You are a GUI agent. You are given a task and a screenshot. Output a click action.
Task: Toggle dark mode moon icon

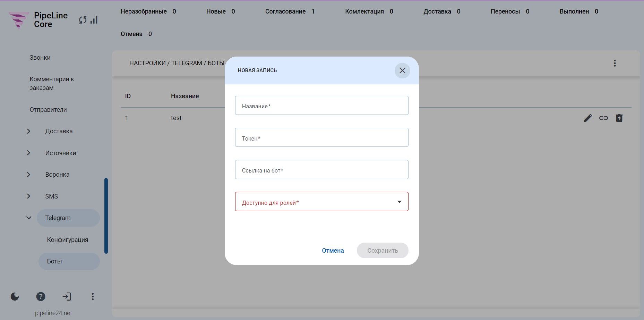pos(15,296)
